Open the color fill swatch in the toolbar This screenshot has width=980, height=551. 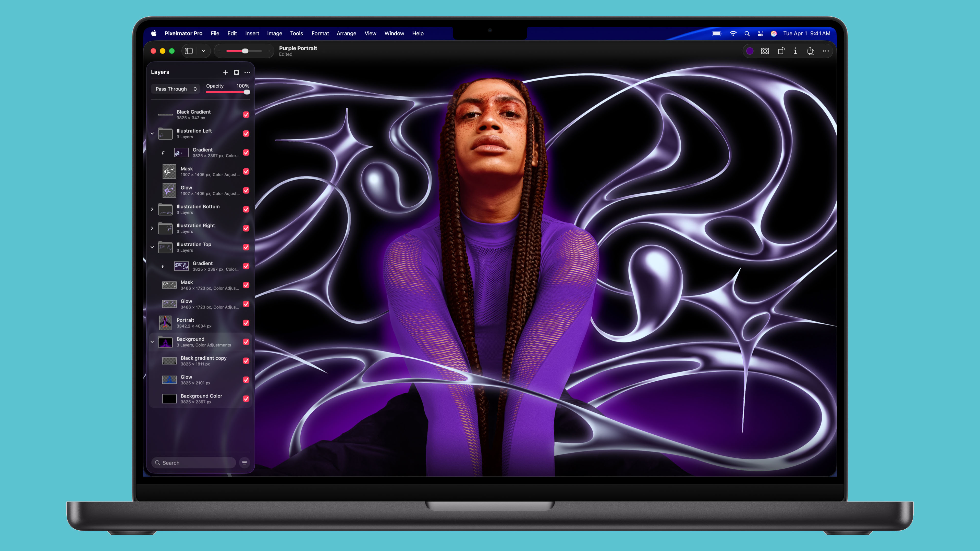pyautogui.click(x=750, y=51)
